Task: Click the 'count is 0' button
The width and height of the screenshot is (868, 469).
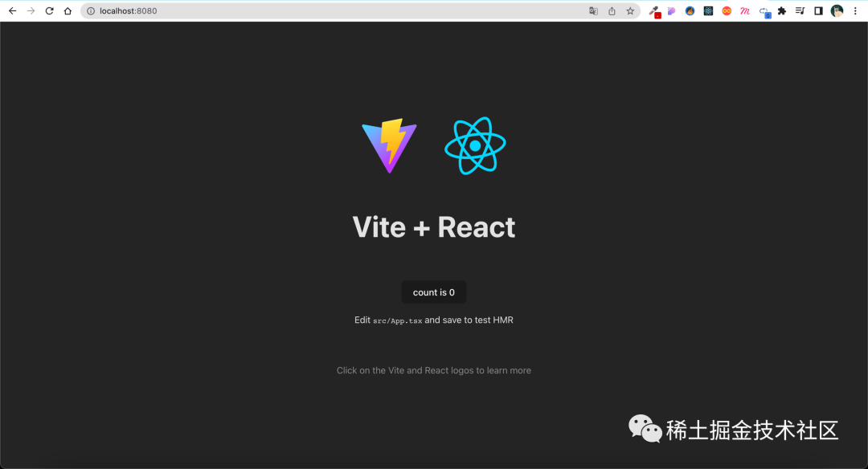Action: 433,292
